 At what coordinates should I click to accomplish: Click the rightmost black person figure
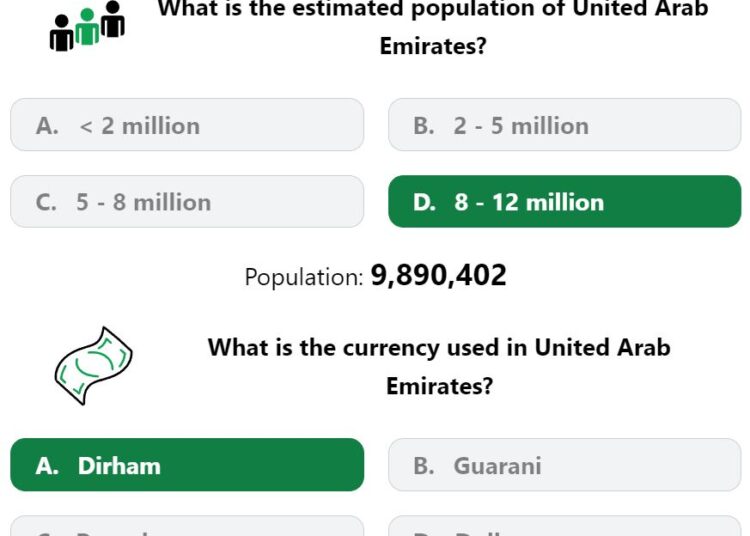tap(113, 19)
